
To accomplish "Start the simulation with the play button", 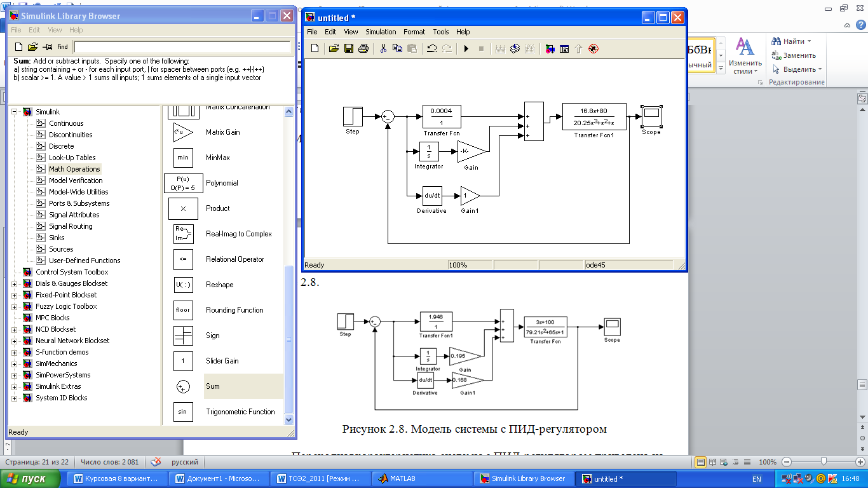I will point(466,48).
